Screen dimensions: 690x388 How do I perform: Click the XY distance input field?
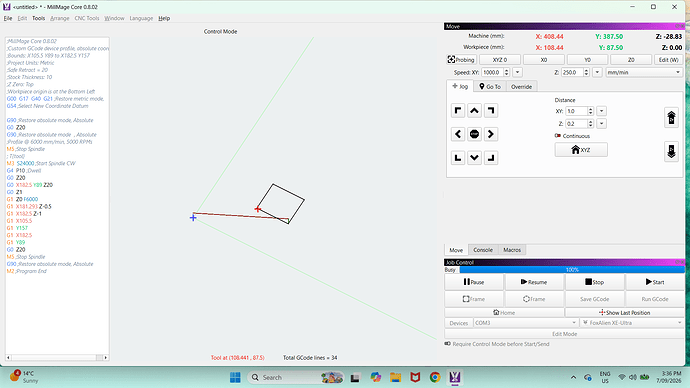576,111
